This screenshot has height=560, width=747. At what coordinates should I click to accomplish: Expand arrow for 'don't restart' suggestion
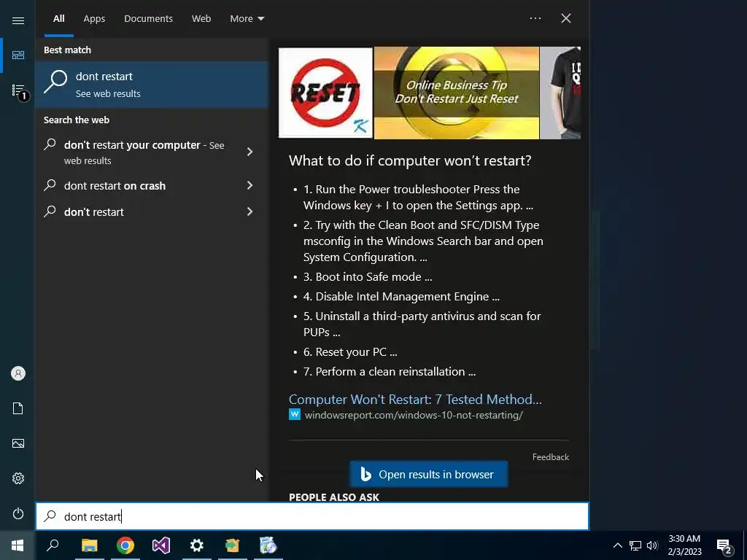(x=249, y=211)
